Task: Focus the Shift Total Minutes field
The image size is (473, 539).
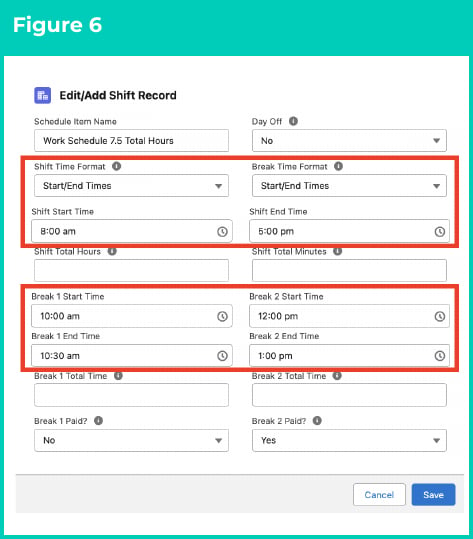Action: tap(349, 271)
